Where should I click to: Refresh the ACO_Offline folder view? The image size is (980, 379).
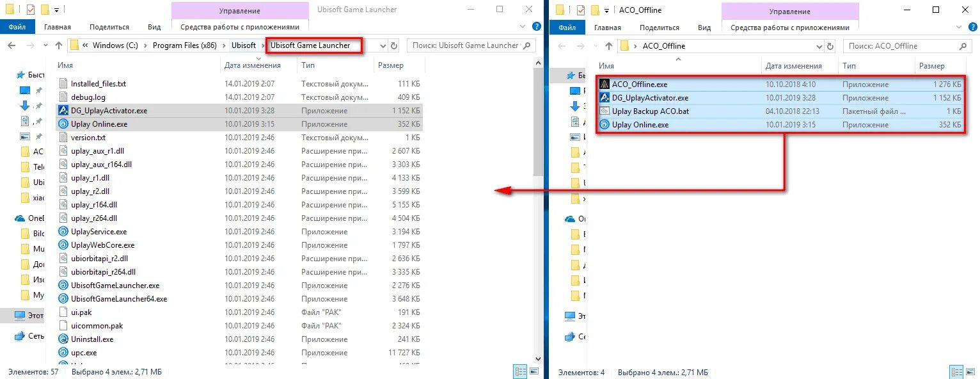coord(830,46)
